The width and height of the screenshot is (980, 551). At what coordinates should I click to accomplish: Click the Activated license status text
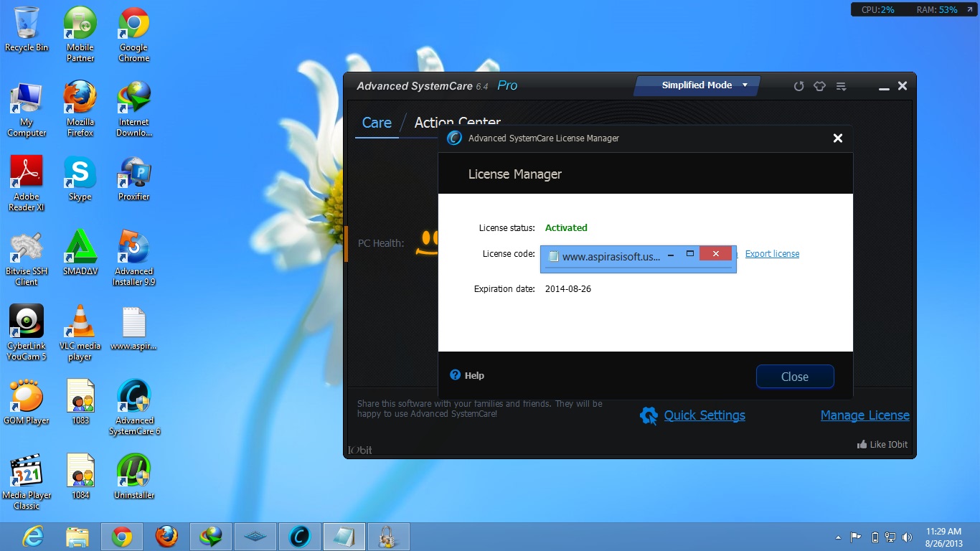pos(566,228)
